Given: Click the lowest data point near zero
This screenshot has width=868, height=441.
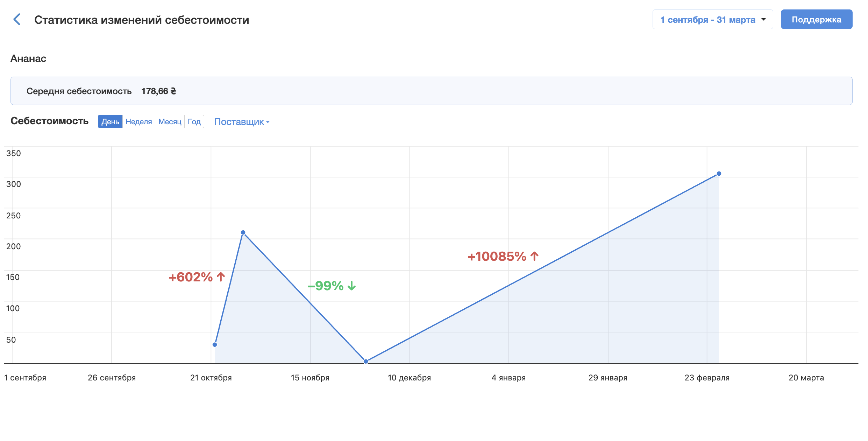Looking at the screenshot, I should (x=366, y=362).
